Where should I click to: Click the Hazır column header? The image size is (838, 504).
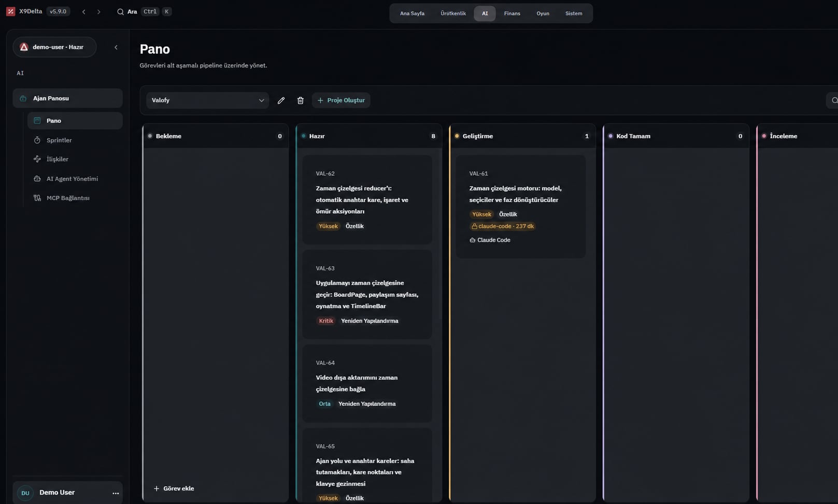pyautogui.click(x=369, y=136)
